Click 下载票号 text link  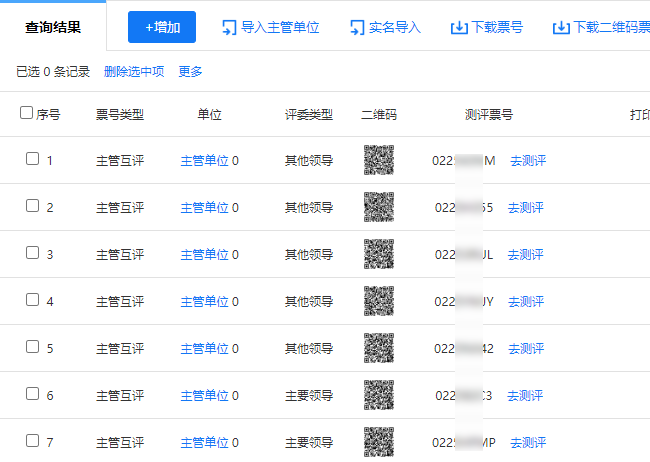coord(497,28)
